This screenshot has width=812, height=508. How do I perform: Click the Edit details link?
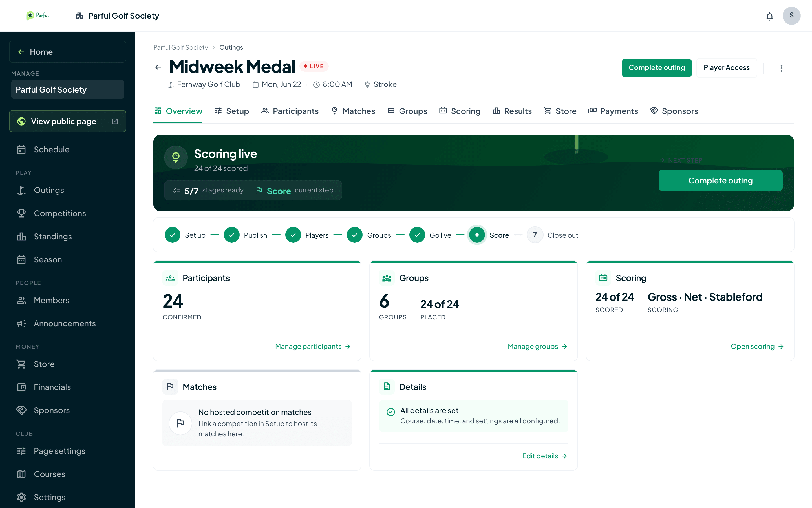click(545, 456)
